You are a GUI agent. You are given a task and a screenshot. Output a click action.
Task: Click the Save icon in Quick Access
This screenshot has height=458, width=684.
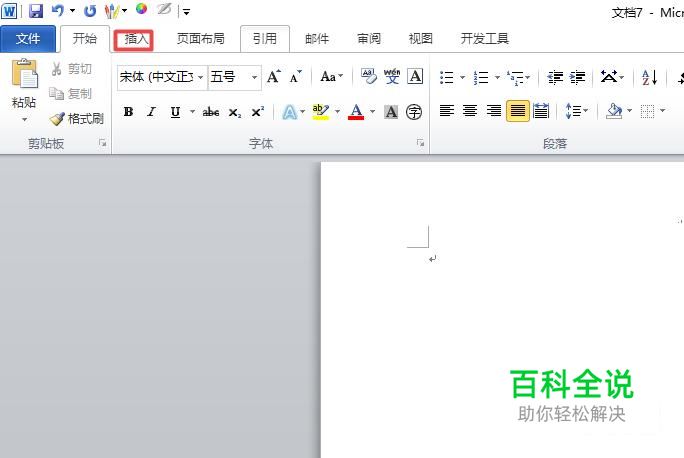[36, 11]
